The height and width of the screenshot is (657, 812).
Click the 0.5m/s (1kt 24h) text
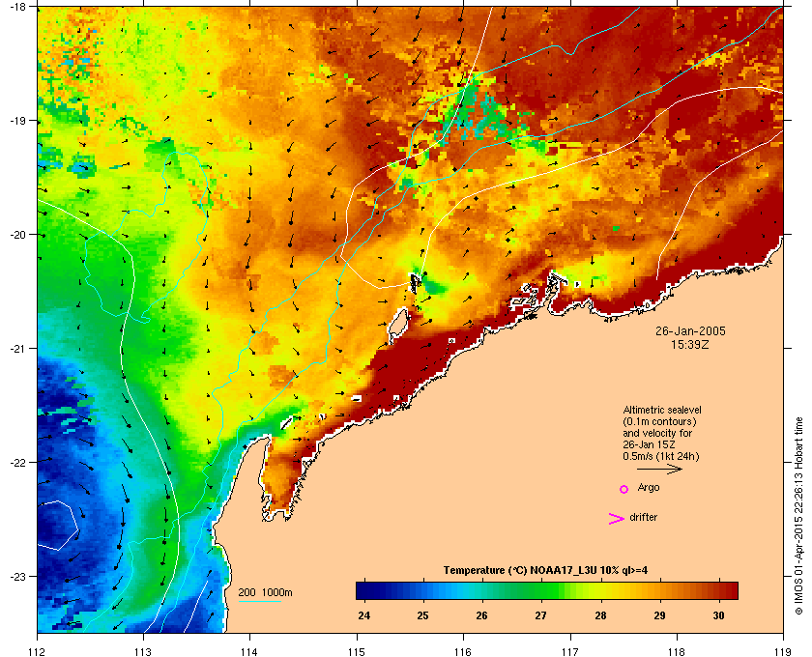click(x=661, y=456)
